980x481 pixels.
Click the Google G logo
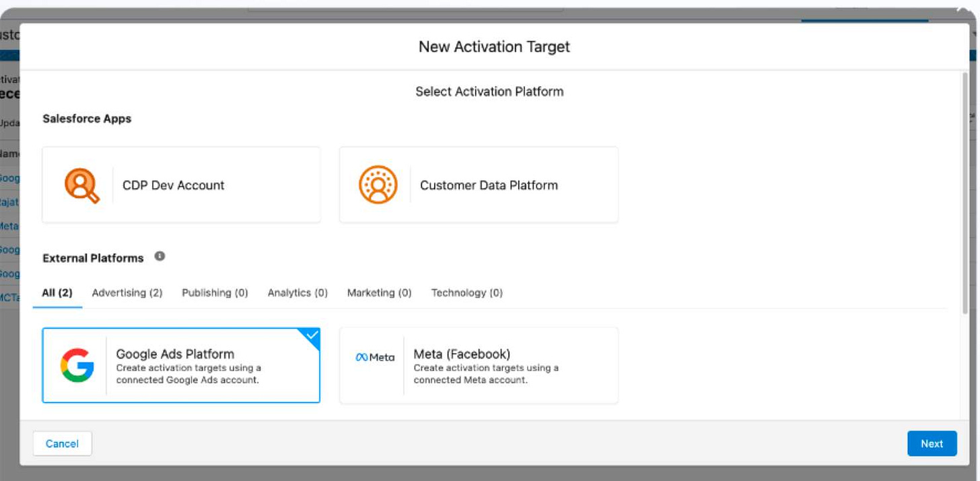coord(78,365)
